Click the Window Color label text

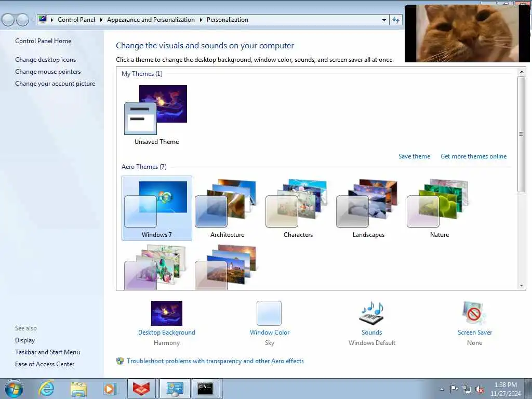tap(270, 332)
